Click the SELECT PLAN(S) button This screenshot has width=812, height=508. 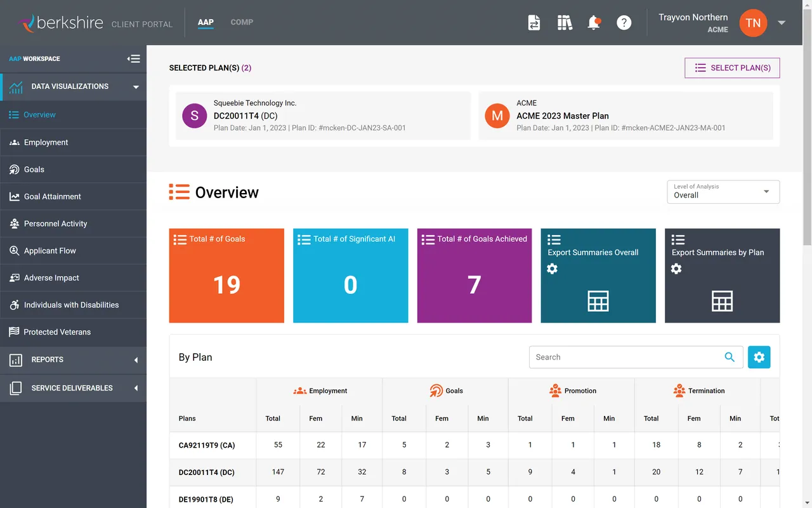731,68
